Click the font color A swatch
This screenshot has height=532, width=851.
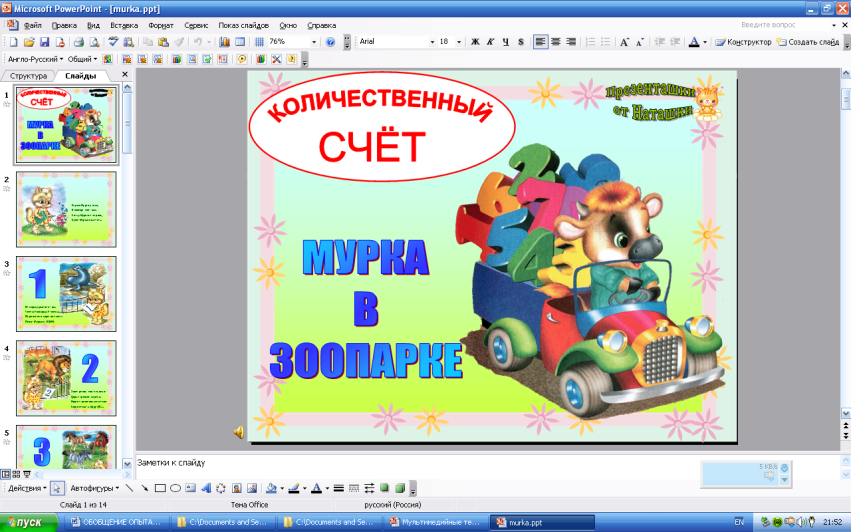click(x=694, y=42)
